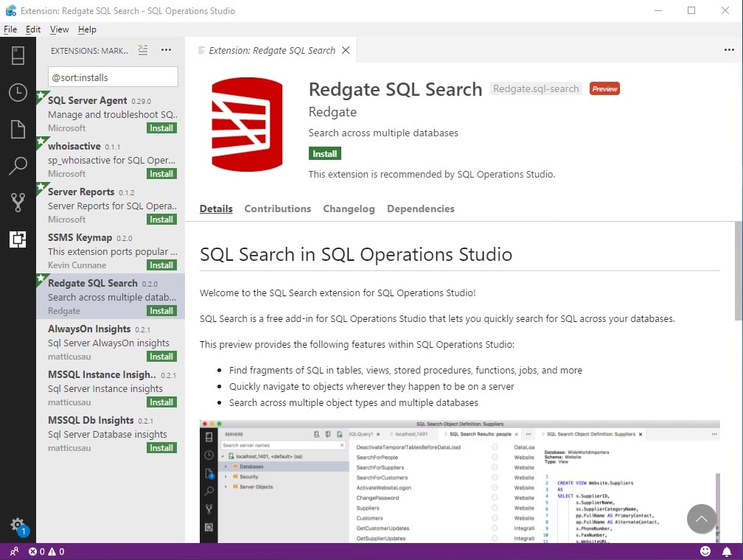Viewport: 743px width, 560px height.
Task: Open the Explorer file icon
Action: click(x=18, y=130)
